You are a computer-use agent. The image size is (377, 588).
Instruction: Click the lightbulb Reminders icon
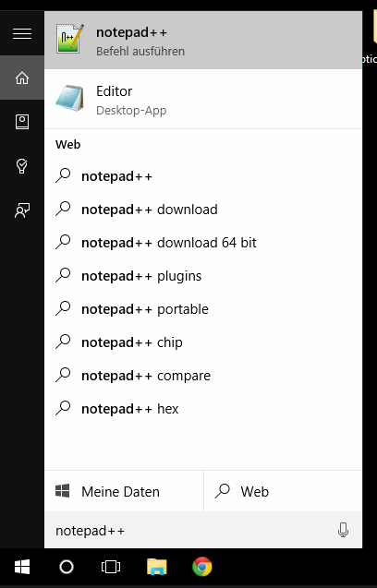pos(22,166)
